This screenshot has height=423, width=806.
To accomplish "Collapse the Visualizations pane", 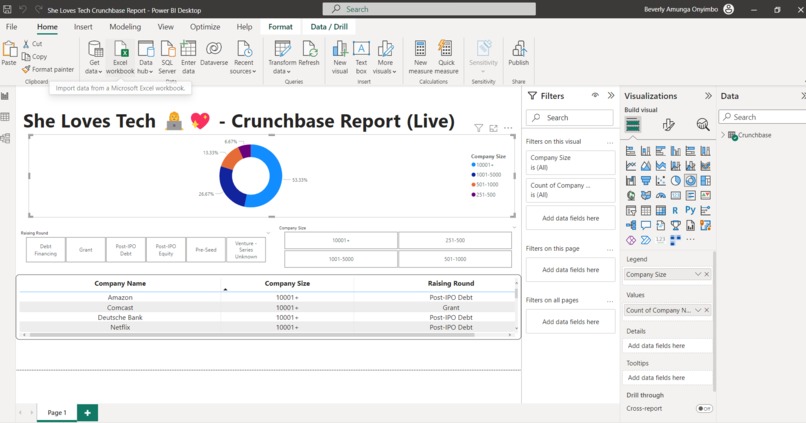I will click(708, 96).
